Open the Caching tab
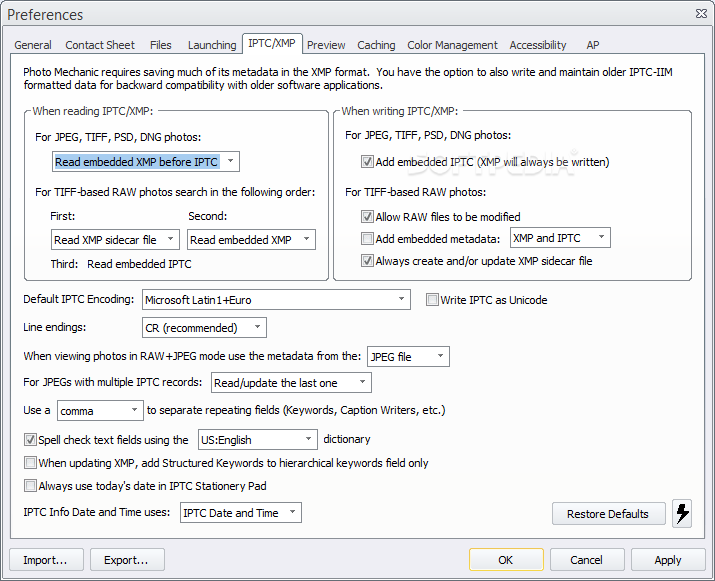This screenshot has width=715, height=581. (x=376, y=45)
